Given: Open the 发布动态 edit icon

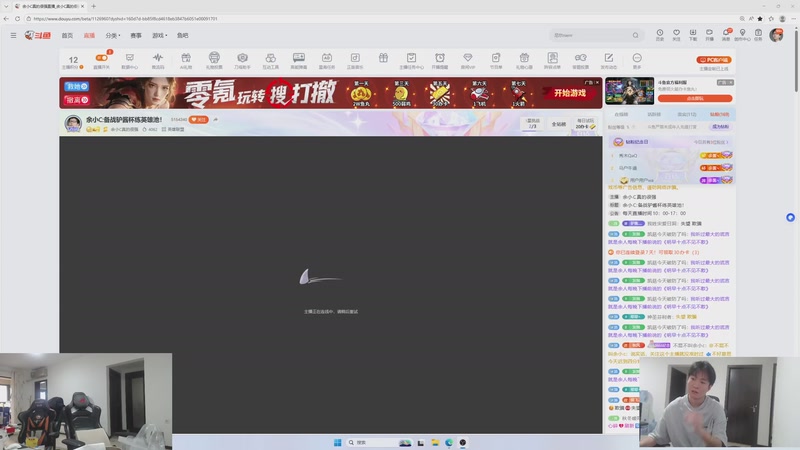Looking at the screenshot, I should coord(609,60).
